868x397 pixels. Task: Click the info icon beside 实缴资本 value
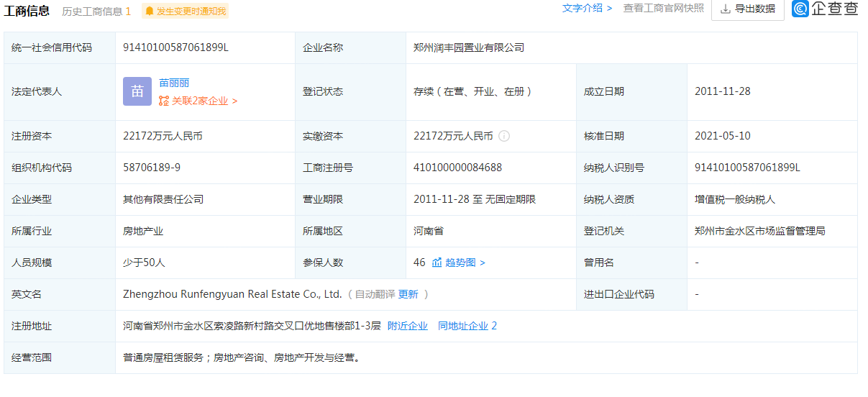[x=504, y=136]
